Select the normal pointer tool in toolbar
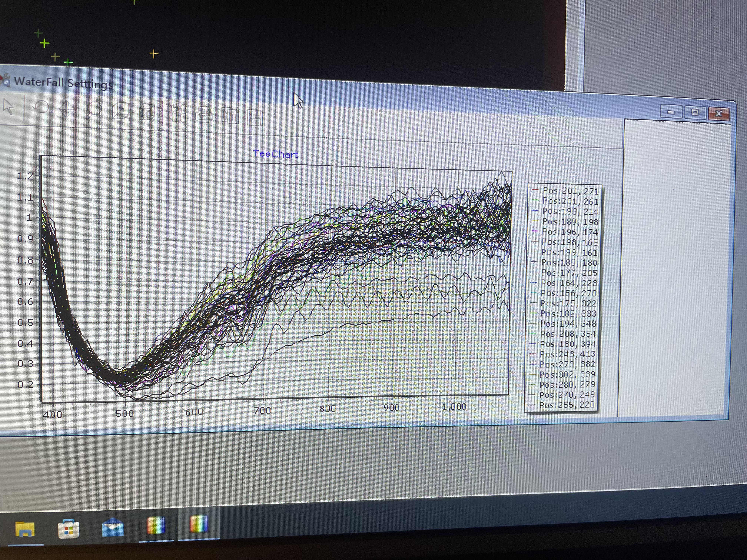747x560 pixels. pyautogui.click(x=8, y=107)
